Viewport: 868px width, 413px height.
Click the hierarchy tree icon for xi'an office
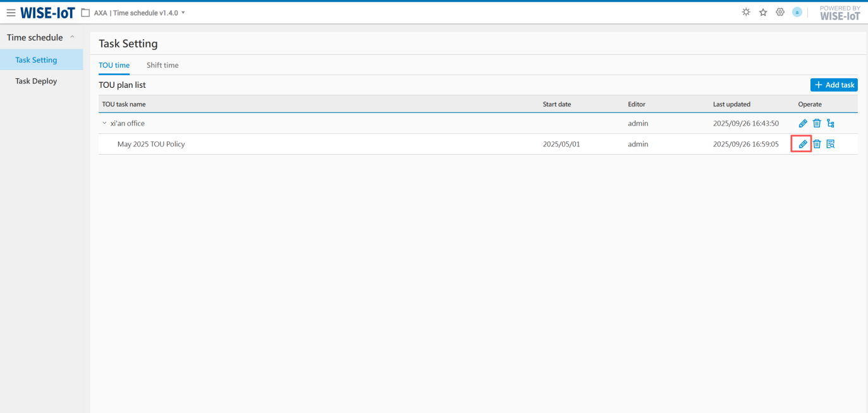[x=831, y=123]
